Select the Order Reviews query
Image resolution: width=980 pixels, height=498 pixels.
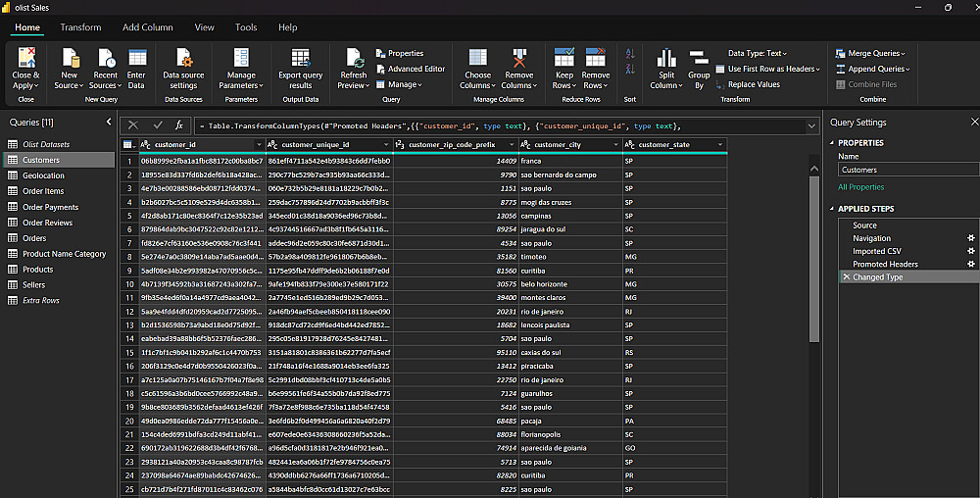point(47,223)
